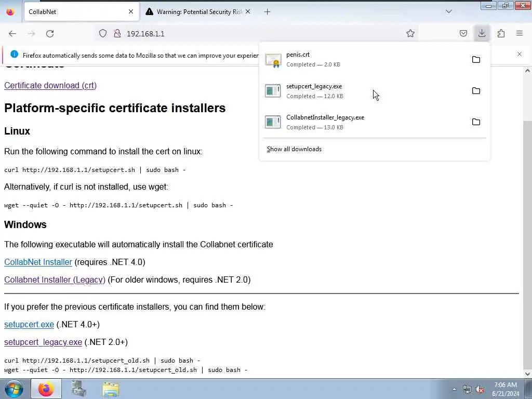This screenshot has width=532, height=399.
Task: Open the Save to Pocket icon
Action: click(463, 33)
